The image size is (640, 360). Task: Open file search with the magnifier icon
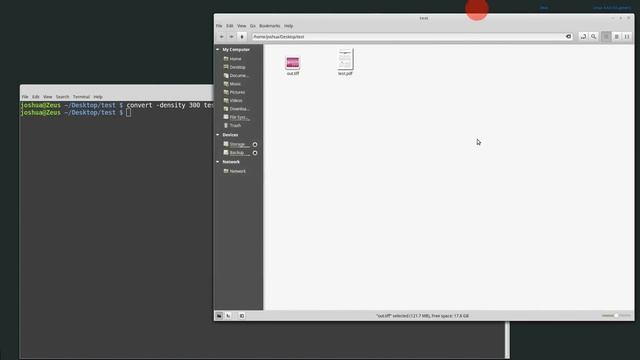[594, 37]
